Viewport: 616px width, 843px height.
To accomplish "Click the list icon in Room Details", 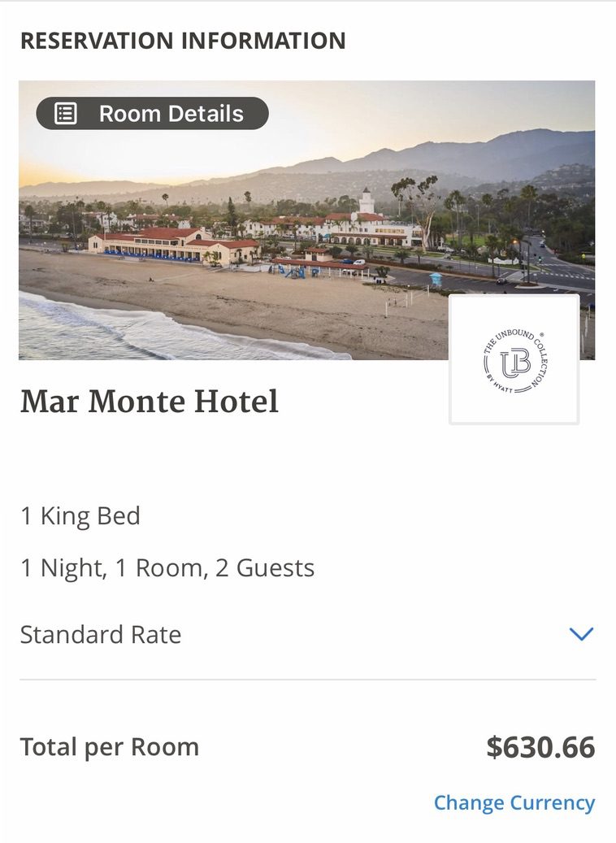I will coord(66,114).
